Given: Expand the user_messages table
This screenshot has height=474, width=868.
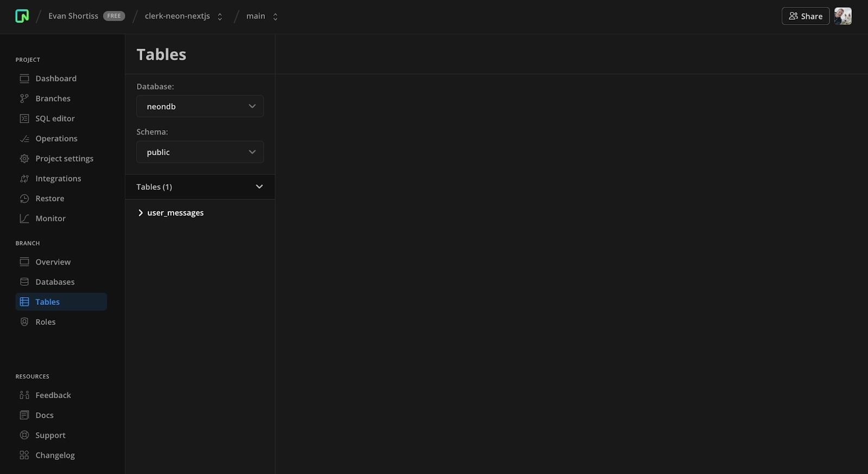Looking at the screenshot, I should click(141, 213).
